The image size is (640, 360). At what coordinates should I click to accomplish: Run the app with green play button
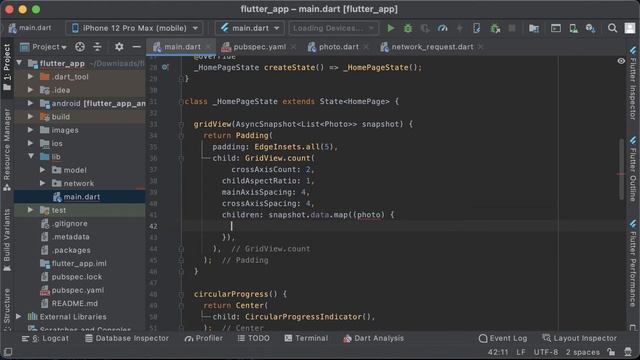pyautogui.click(x=391, y=28)
